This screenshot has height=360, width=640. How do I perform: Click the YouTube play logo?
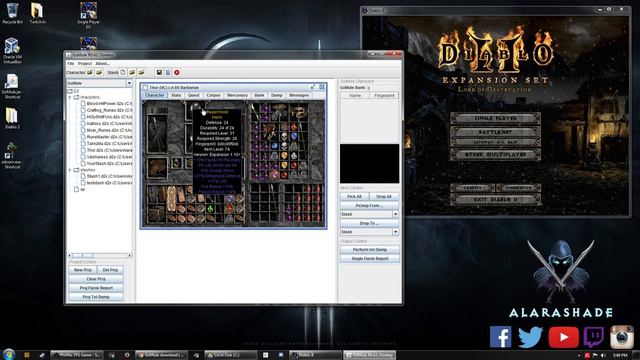(x=563, y=337)
